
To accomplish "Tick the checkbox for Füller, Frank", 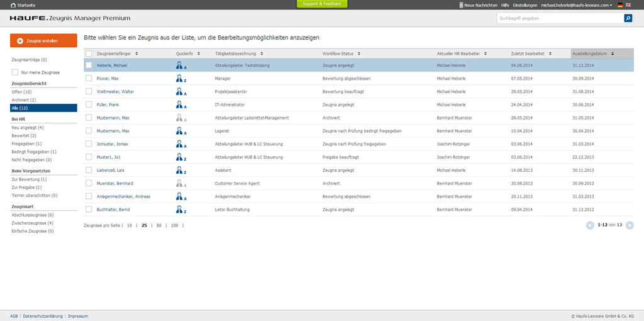I will [x=89, y=105].
